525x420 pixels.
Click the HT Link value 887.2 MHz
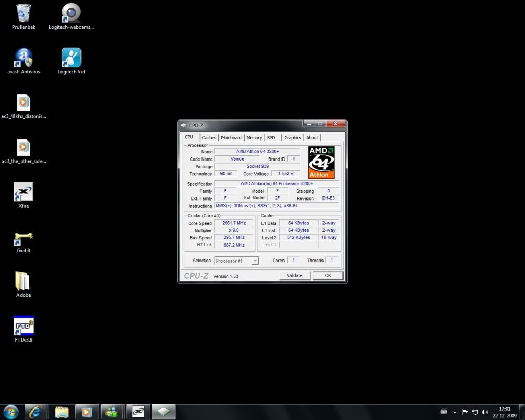coord(234,245)
